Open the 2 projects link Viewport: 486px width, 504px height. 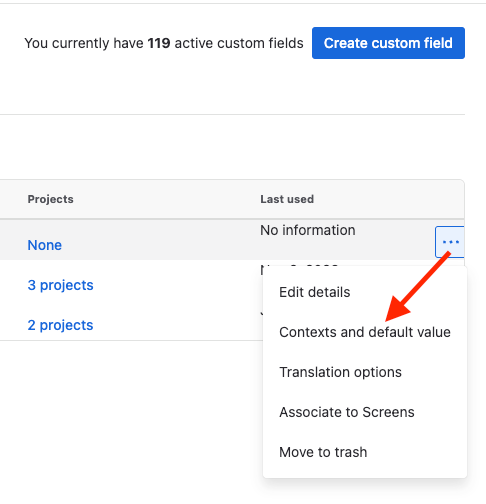point(60,325)
